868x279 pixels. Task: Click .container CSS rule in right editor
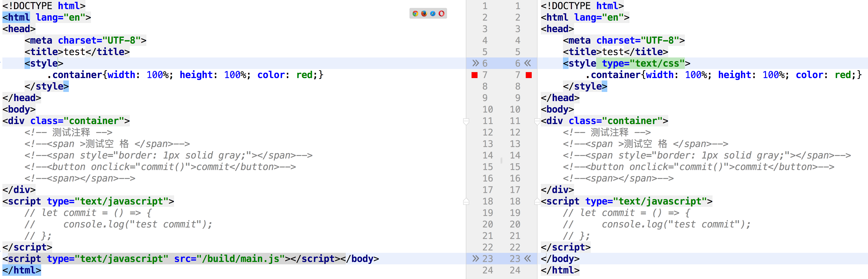(723, 75)
